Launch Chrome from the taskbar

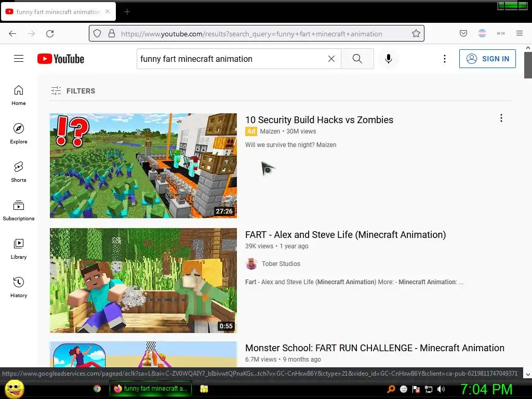[97, 389]
